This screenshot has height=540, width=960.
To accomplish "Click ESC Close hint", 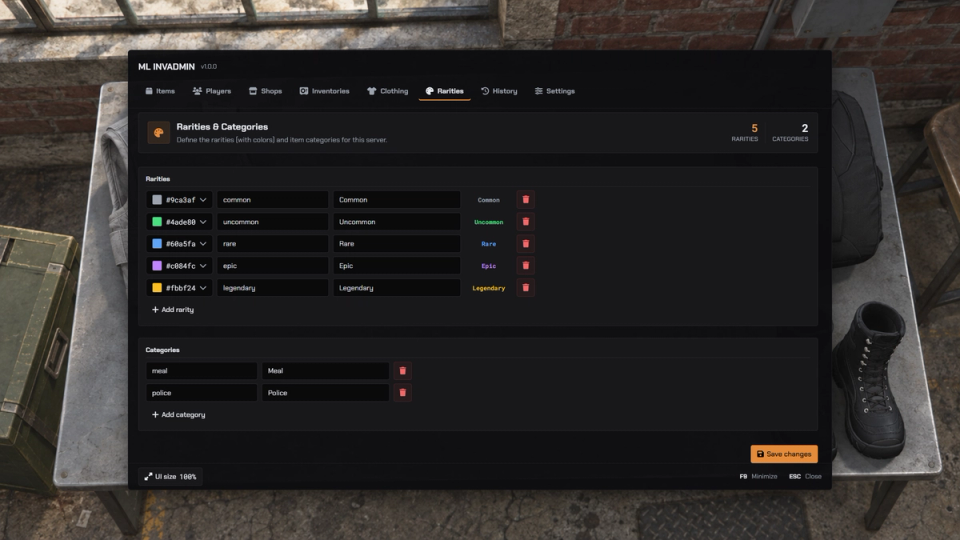I will (x=805, y=476).
